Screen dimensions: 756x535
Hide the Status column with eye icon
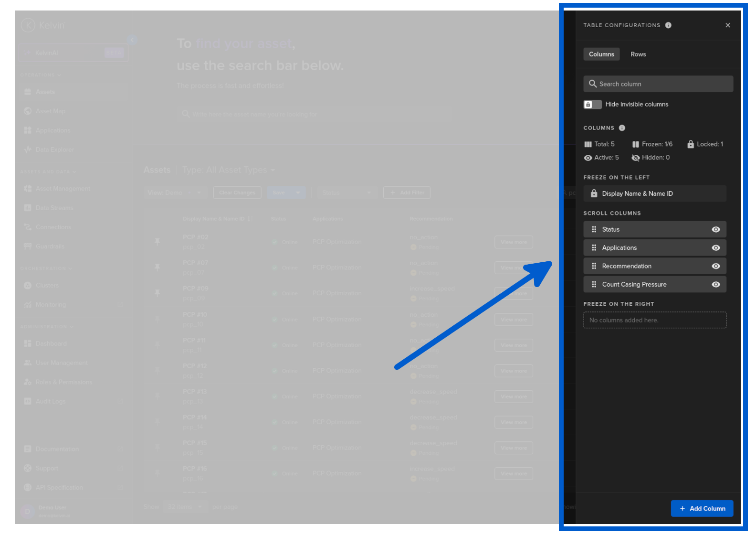pos(715,229)
